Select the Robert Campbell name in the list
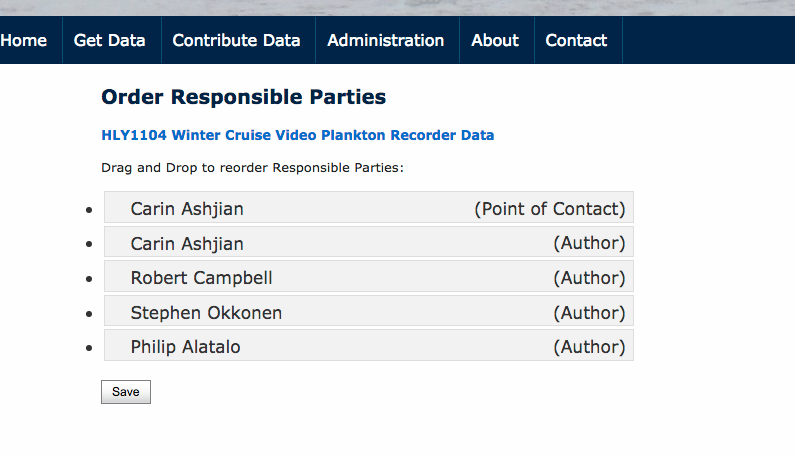 pos(201,278)
